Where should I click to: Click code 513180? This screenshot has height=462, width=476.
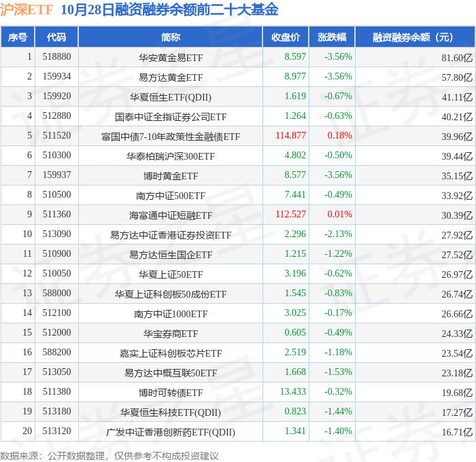(x=56, y=412)
